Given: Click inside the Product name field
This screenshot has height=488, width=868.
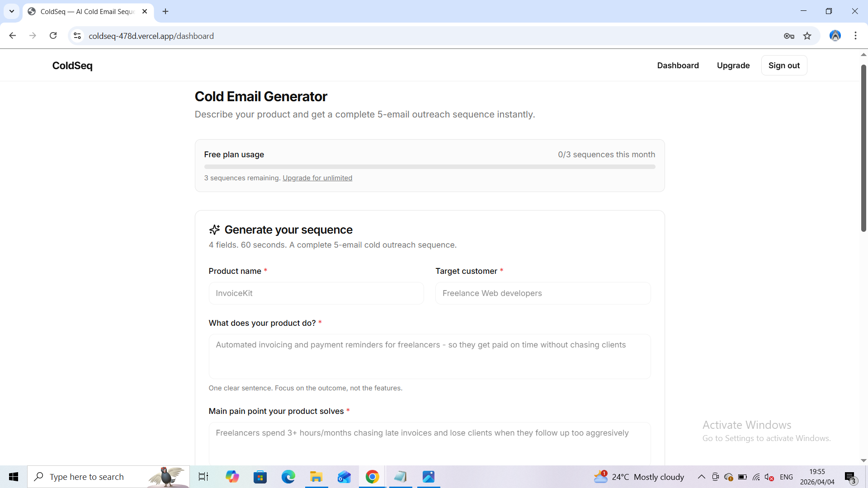Looking at the screenshot, I should (316, 293).
